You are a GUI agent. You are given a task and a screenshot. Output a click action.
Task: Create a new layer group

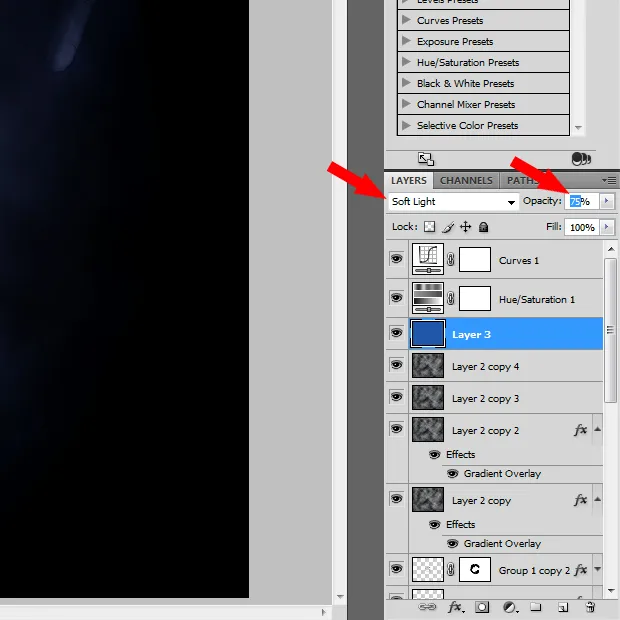point(536,607)
